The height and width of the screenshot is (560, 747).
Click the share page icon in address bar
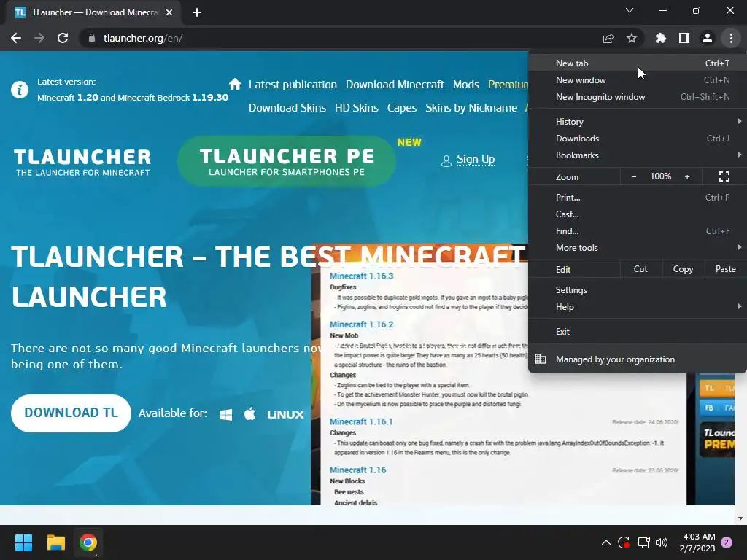[x=608, y=38]
